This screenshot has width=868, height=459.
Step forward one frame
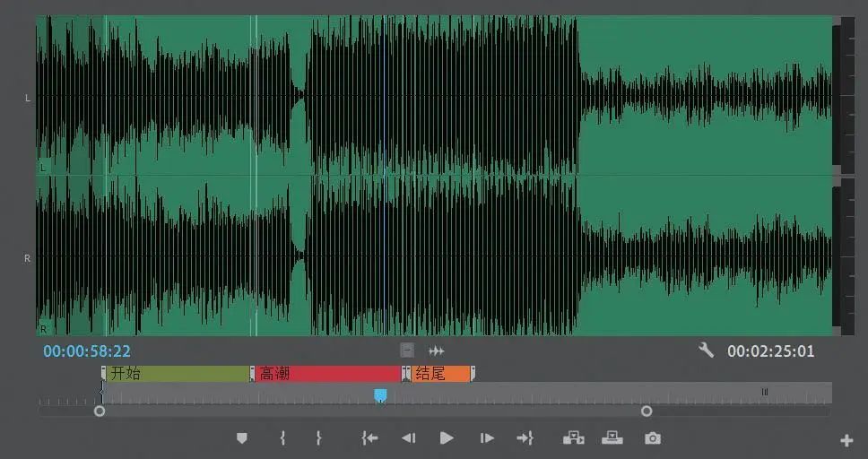[x=487, y=438]
